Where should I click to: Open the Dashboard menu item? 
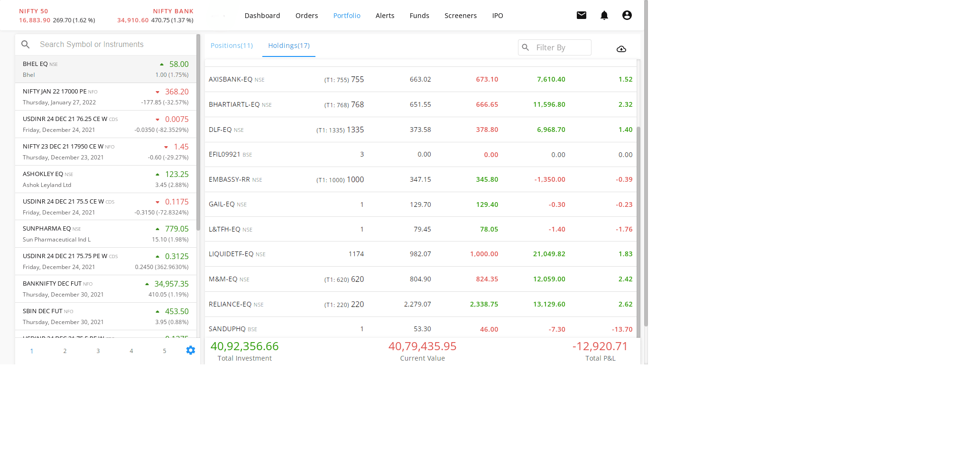tap(262, 16)
